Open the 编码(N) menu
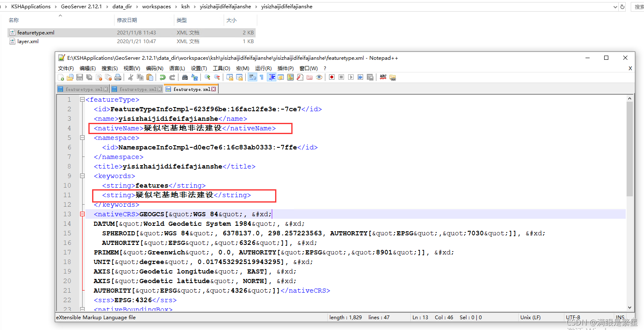The image size is (644, 330). click(154, 68)
